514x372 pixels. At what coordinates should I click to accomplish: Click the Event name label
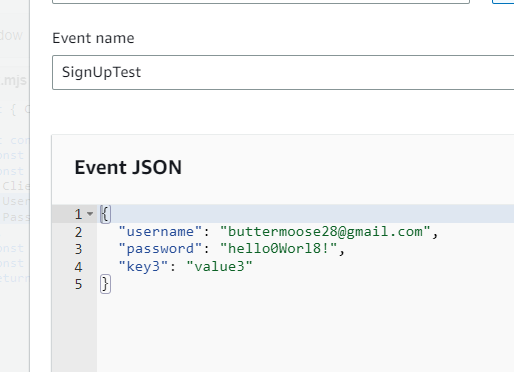tap(93, 38)
